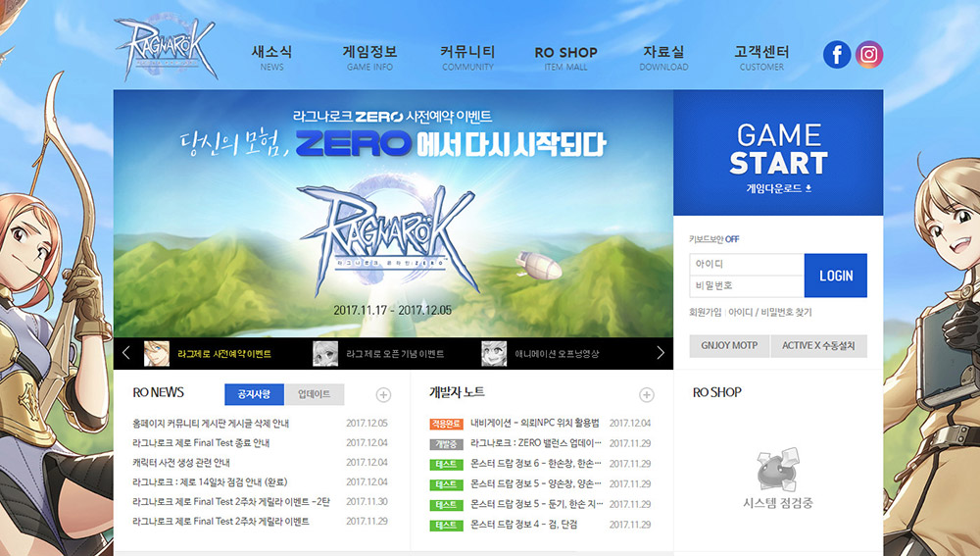Viewport: 980px width, 556px height.
Task: Open the 회원가입 link
Action: pos(705,312)
